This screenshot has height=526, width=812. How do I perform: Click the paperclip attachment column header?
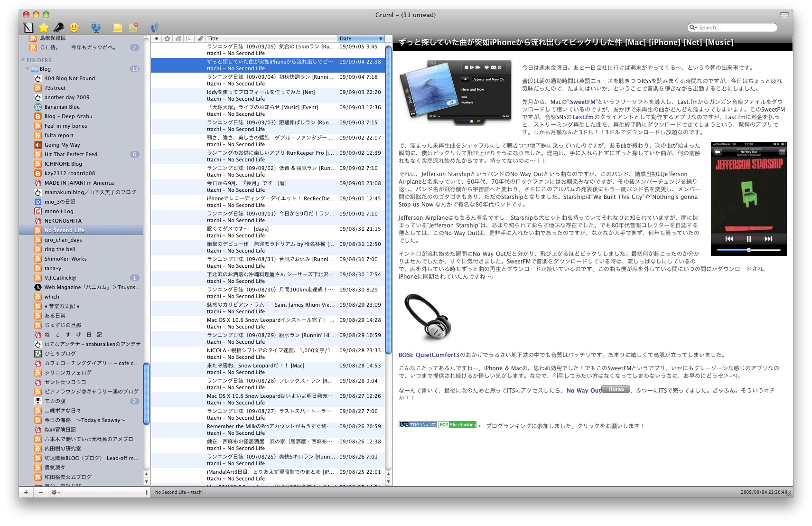[200, 38]
